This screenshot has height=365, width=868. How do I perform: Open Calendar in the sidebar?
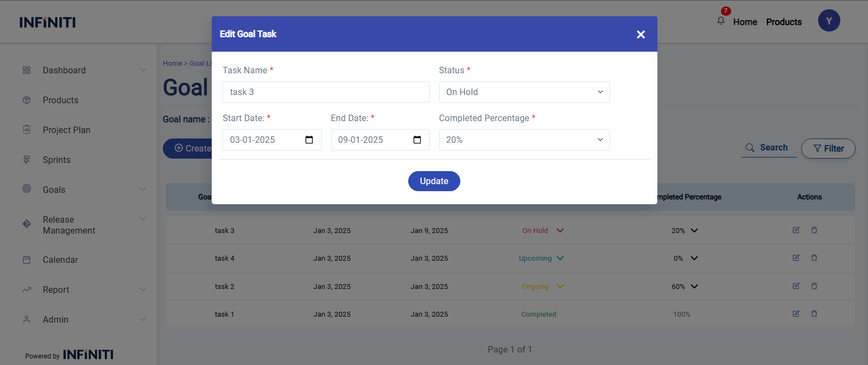pyautogui.click(x=60, y=260)
